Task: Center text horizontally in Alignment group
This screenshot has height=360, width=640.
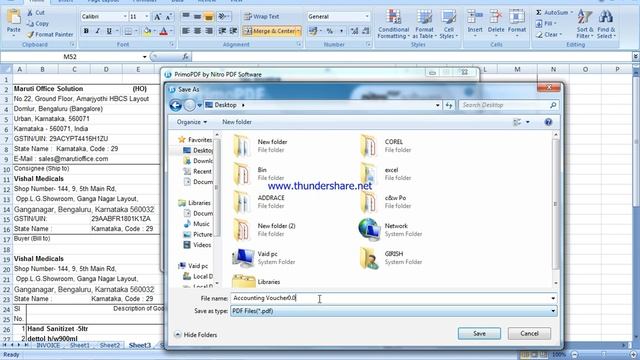Action: (197, 31)
